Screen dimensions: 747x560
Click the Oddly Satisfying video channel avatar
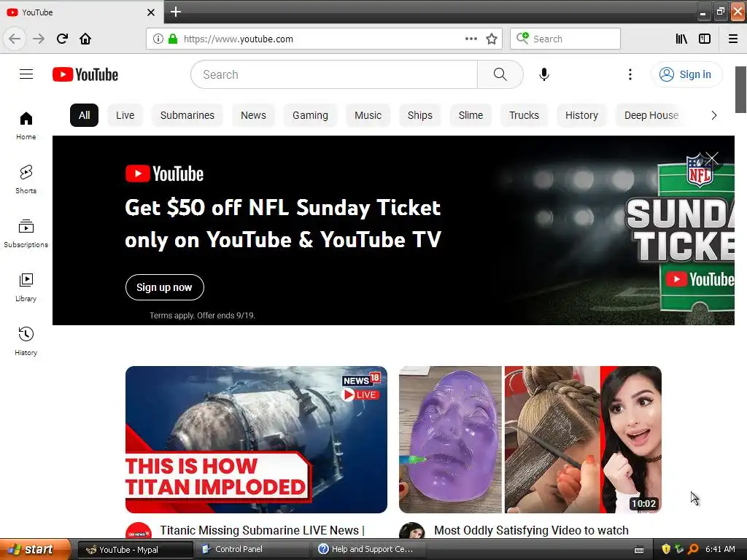[x=412, y=531]
